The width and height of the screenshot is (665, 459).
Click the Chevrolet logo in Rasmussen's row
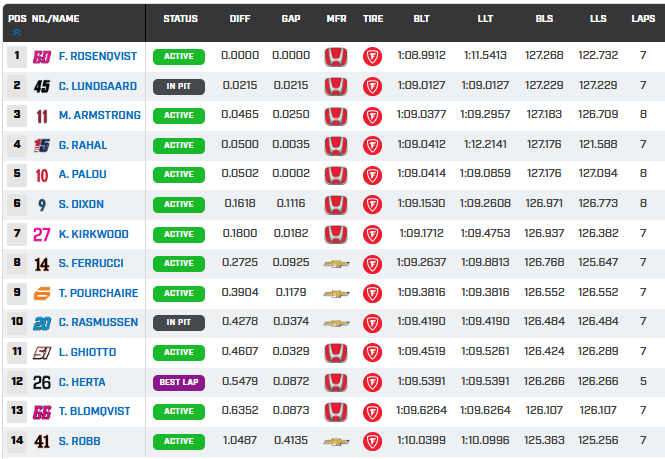coord(337,323)
